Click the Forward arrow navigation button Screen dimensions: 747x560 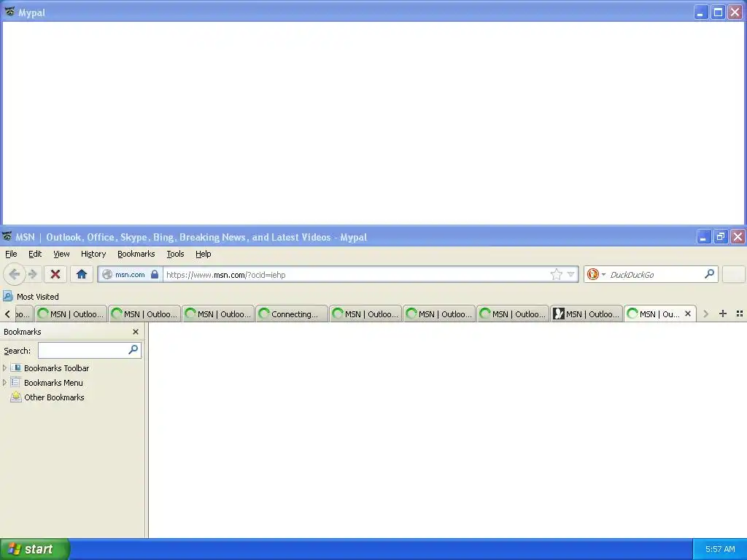point(32,274)
